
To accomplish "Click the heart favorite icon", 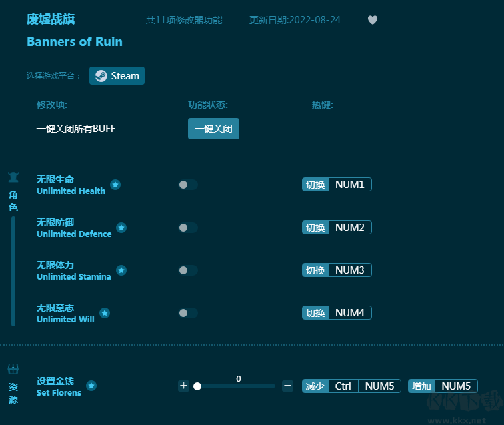I will click(373, 20).
